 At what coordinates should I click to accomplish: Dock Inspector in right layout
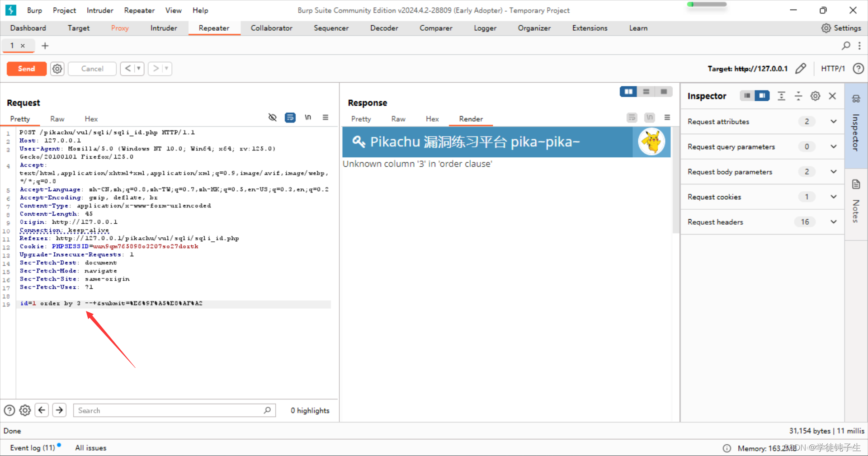[762, 96]
